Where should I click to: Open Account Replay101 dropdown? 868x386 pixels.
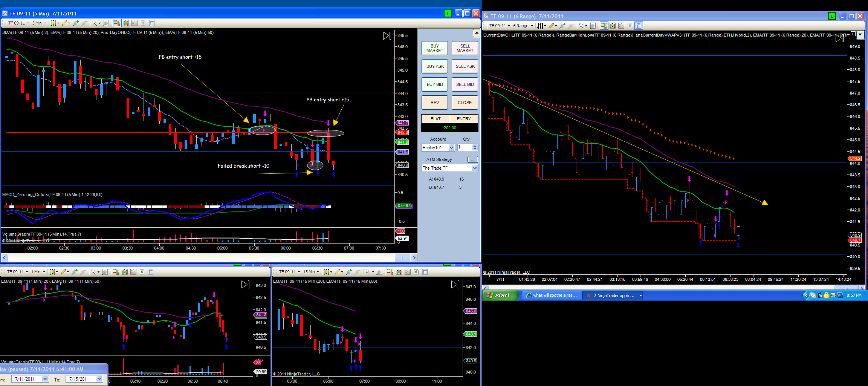click(x=438, y=148)
